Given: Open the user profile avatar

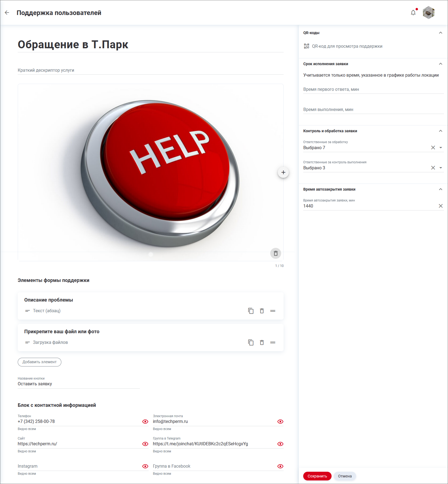Looking at the screenshot, I should pos(428,13).
